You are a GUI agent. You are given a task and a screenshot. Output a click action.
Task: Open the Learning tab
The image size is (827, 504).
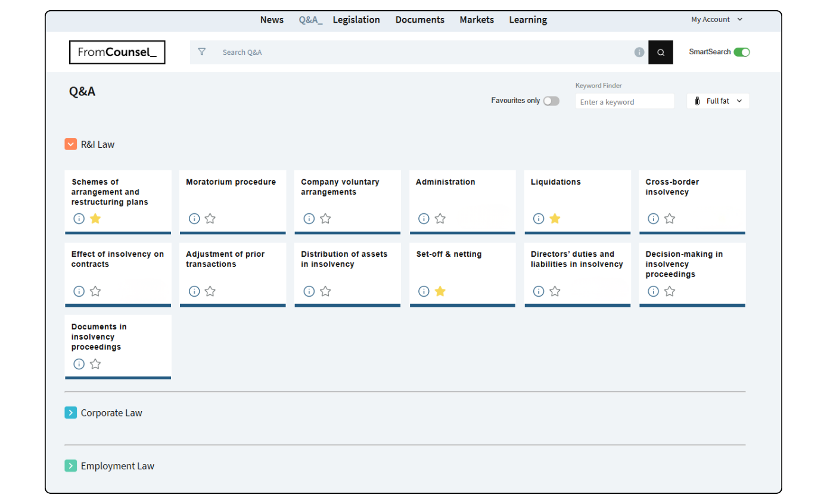click(x=528, y=20)
